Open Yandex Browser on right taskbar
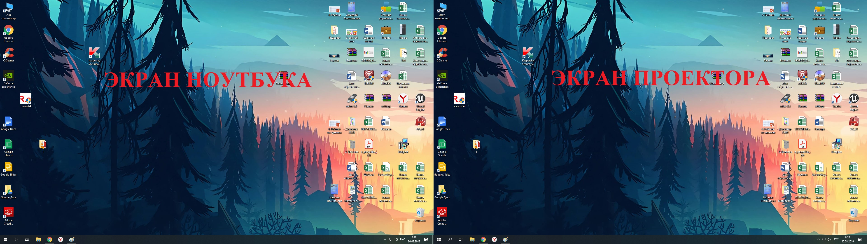 click(494, 240)
